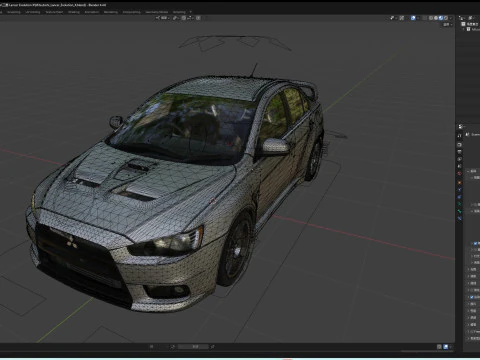Open the Tool properties tab
The image size is (480, 360).
click(x=460, y=136)
